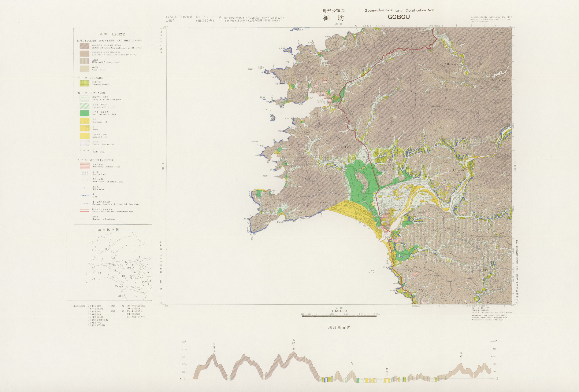Click the 雨司山 peak label in profile
Screen dimensions: 579x392
click(x=214, y=347)
